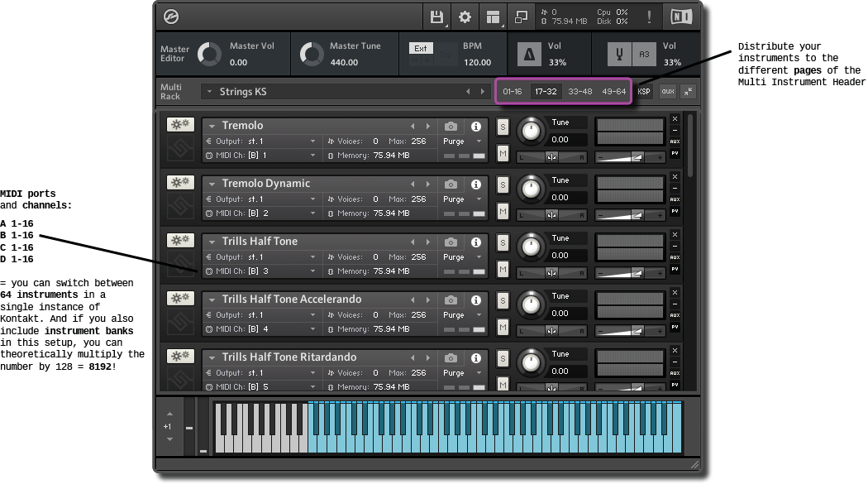Open the save files menu icon
Screen dimensions: 868x484
pyautogui.click(x=436, y=17)
